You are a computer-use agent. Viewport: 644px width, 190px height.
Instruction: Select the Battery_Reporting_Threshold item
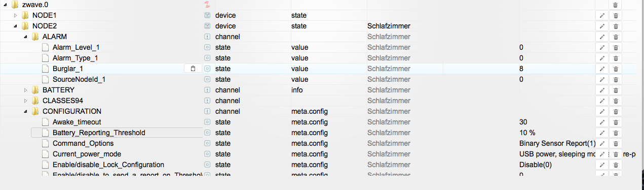coord(99,133)
